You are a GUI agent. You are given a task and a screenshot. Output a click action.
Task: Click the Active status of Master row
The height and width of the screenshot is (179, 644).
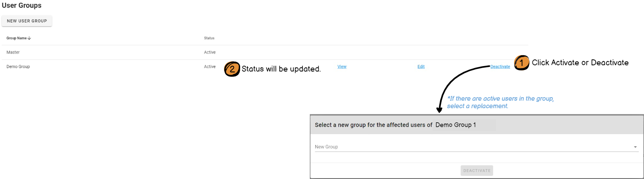210,52
